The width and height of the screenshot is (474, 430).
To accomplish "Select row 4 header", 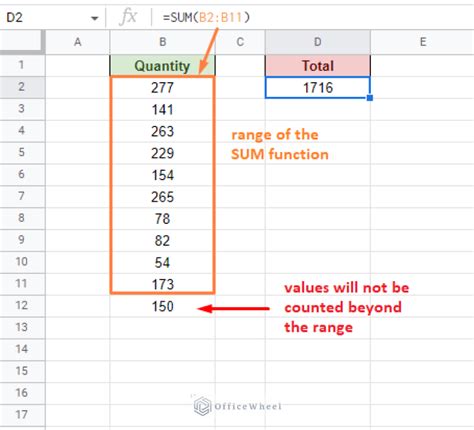I will [22, 131].
